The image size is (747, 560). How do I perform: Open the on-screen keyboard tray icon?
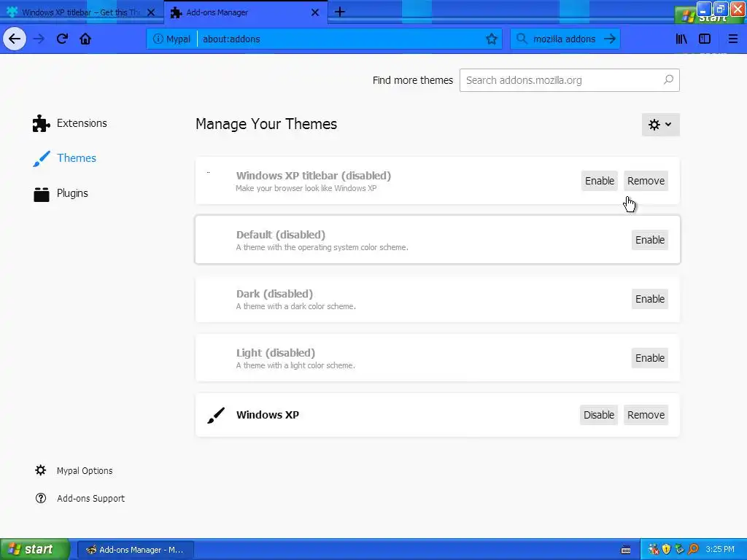pos(626,550)
